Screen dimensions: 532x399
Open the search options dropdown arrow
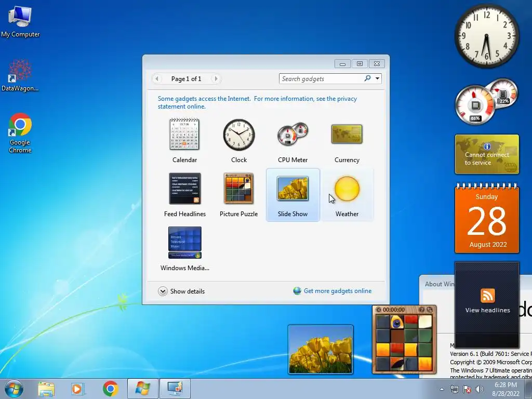pyautogui.click(x=377, y=79)
